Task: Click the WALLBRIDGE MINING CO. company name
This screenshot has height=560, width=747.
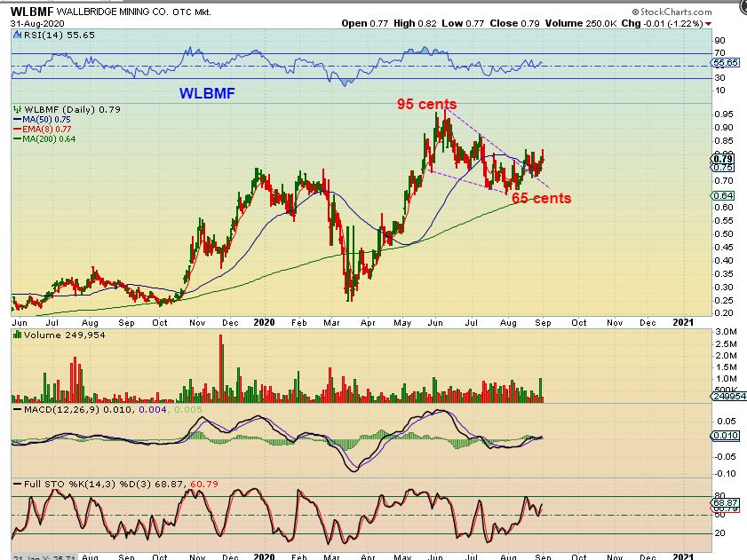Action: tap(113, 12)
